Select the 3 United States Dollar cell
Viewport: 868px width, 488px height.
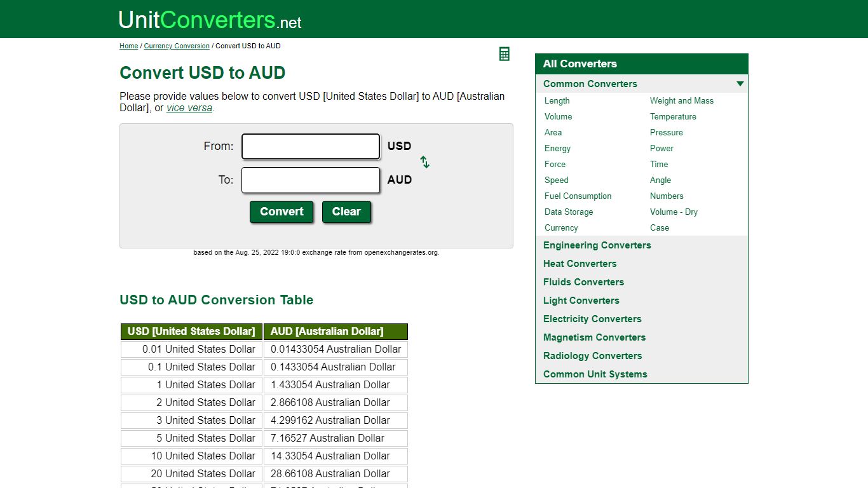click(x=191, y=421)
